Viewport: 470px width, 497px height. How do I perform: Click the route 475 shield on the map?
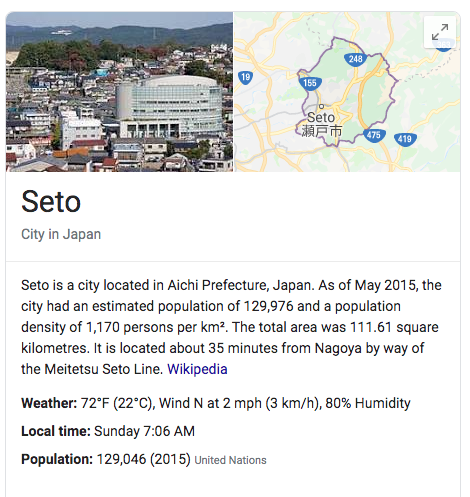374,135
